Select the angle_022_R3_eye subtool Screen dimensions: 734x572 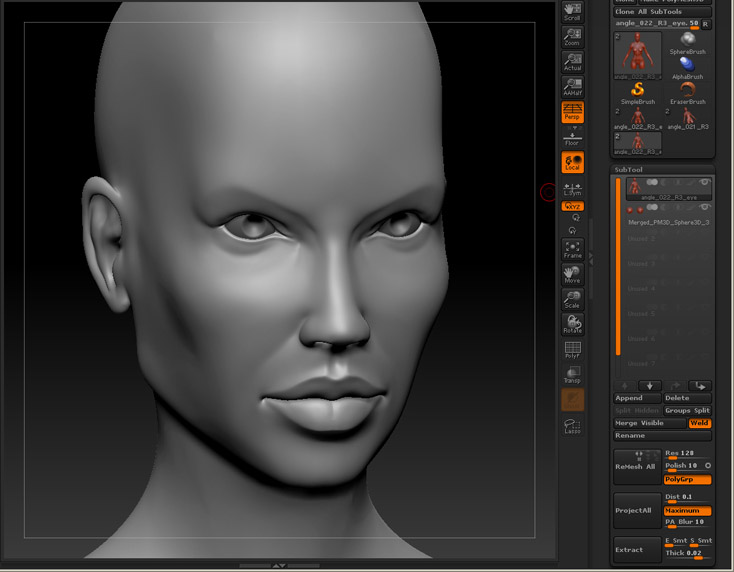(x=669, y=189)
